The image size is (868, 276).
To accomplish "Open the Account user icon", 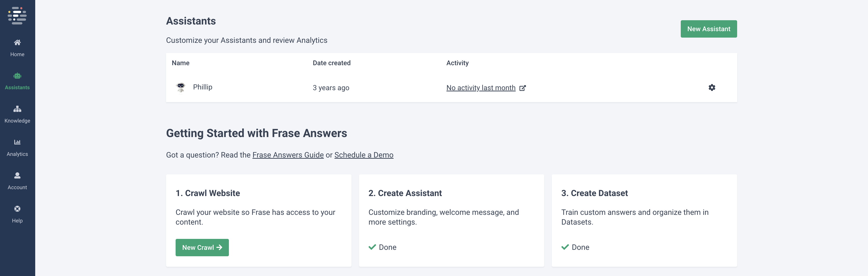I will [x=17, y=175].
